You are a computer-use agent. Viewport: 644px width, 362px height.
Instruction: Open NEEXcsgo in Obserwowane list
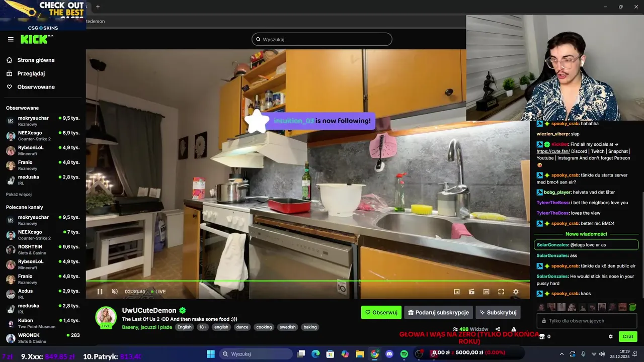click(43, 136)
